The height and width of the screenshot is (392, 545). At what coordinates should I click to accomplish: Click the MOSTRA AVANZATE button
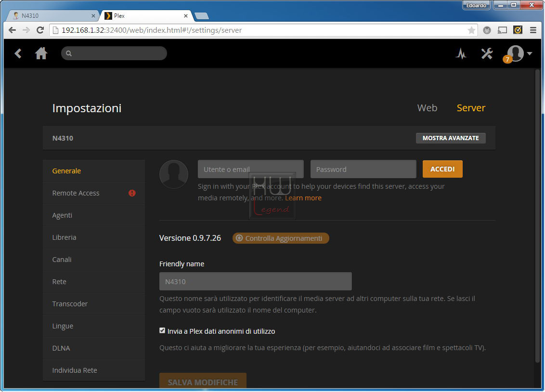tap(451, 138)
